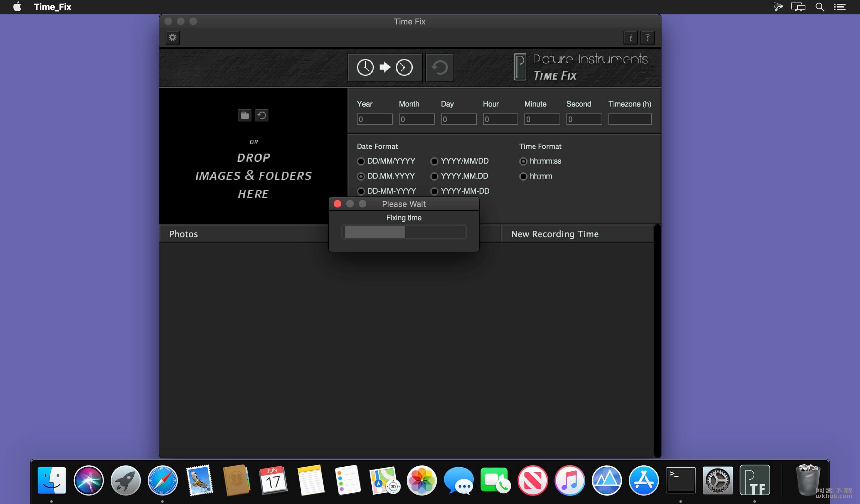Open App Store from the Dock

pyautogui.click(x=644, y=480)
